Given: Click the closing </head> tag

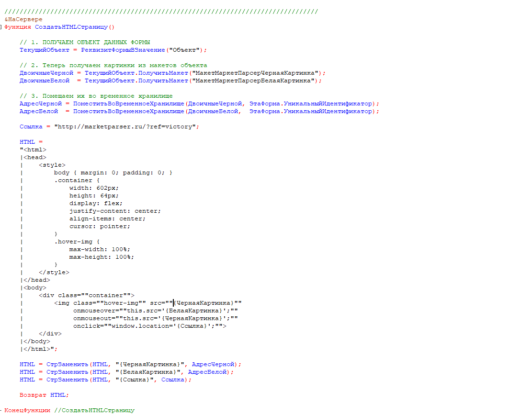Looking at the screenshot, I should point(37,280).
